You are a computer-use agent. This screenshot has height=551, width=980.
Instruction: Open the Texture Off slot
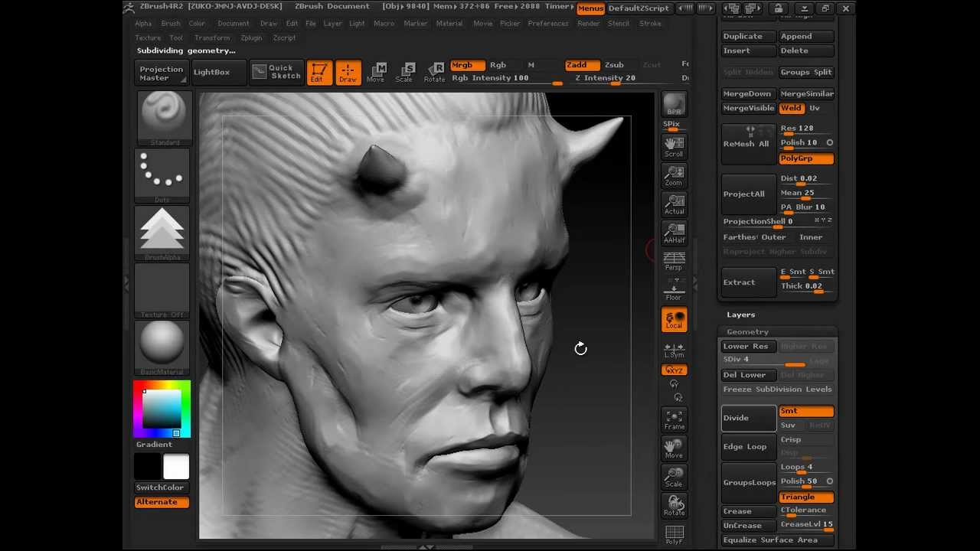pos(162,291)
